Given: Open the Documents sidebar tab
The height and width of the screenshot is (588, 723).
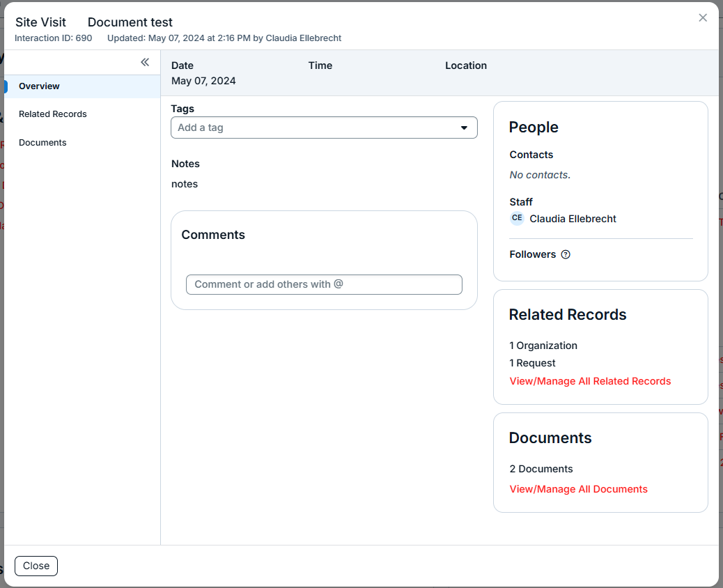Looking at the screenshot, I should [42, 143].
